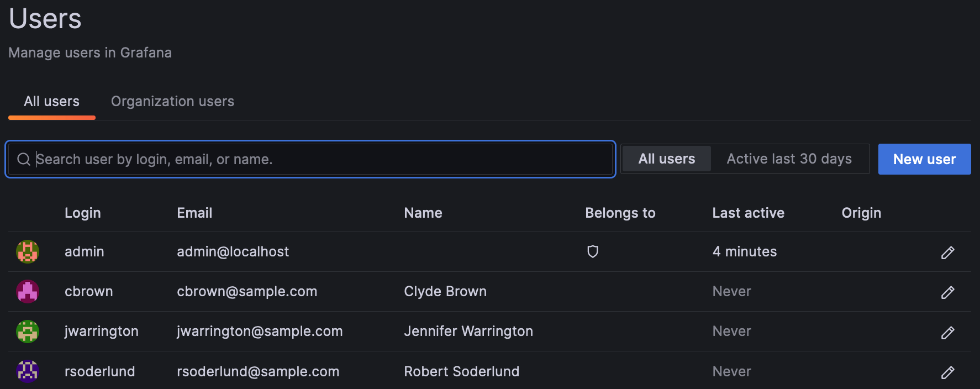Click rsoderlund's purple avatar icon

[28, 371]
